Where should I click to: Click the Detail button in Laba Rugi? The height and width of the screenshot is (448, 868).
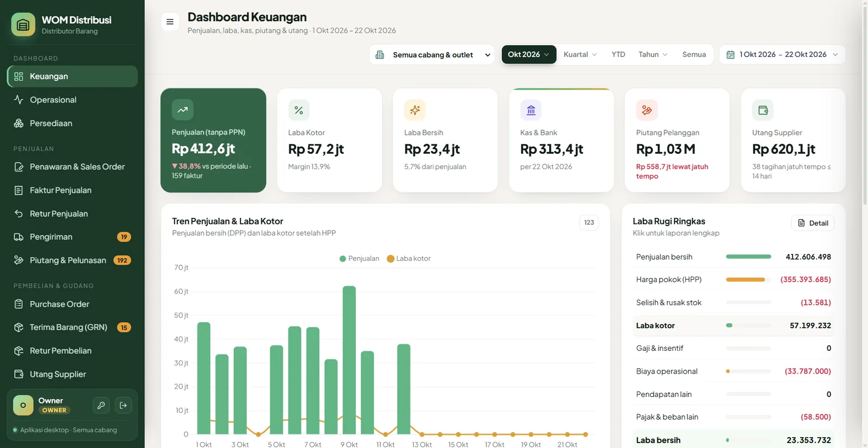pyautogui.click(x=813, y=223)
